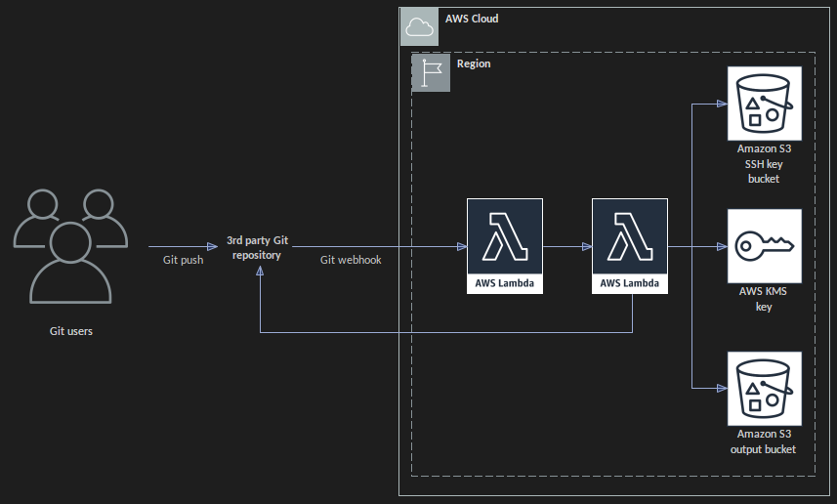The height and width of the screenshot is (504, 837).
Task: Click the arrow connecting the two Lambda functions
Action: (566, 246)
